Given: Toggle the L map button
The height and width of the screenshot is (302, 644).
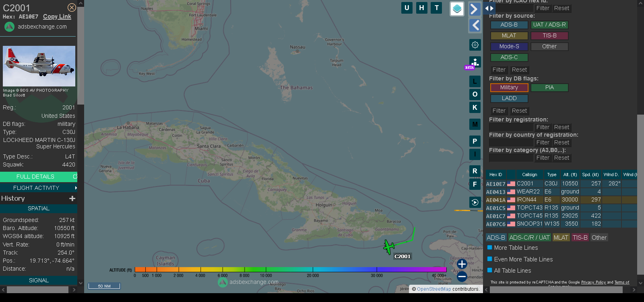Looking at the screenshot, I should 475,82.
